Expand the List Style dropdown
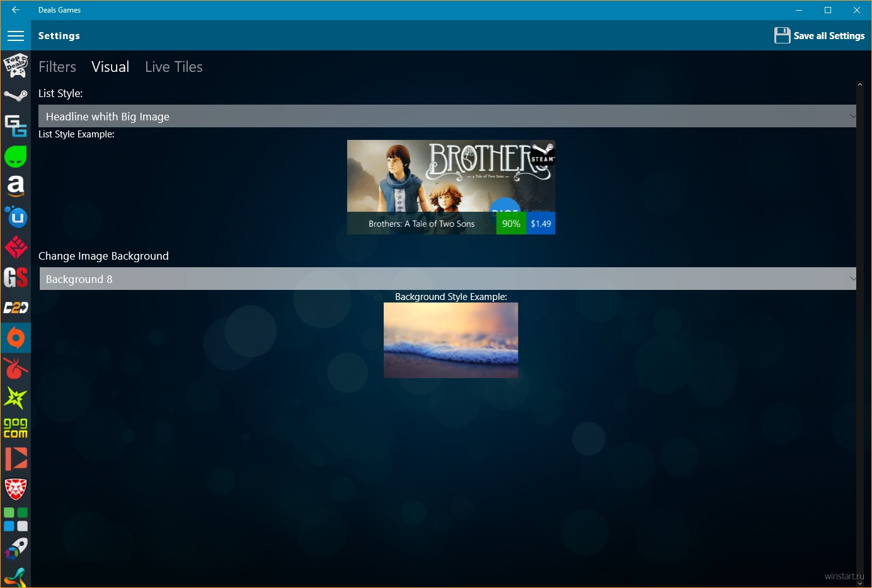Image resolution: width=872 pixels, height=588 pixels. pos(447,117)
